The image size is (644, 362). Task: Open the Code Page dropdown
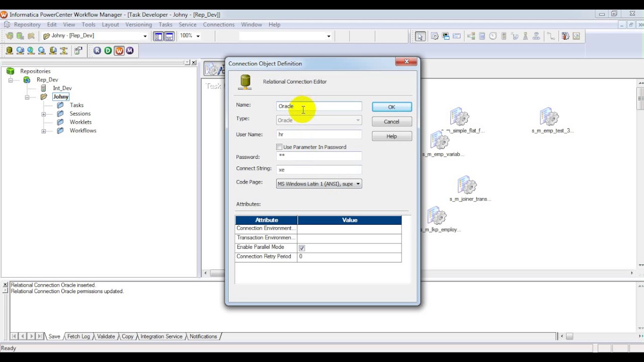tap(358, 184)
